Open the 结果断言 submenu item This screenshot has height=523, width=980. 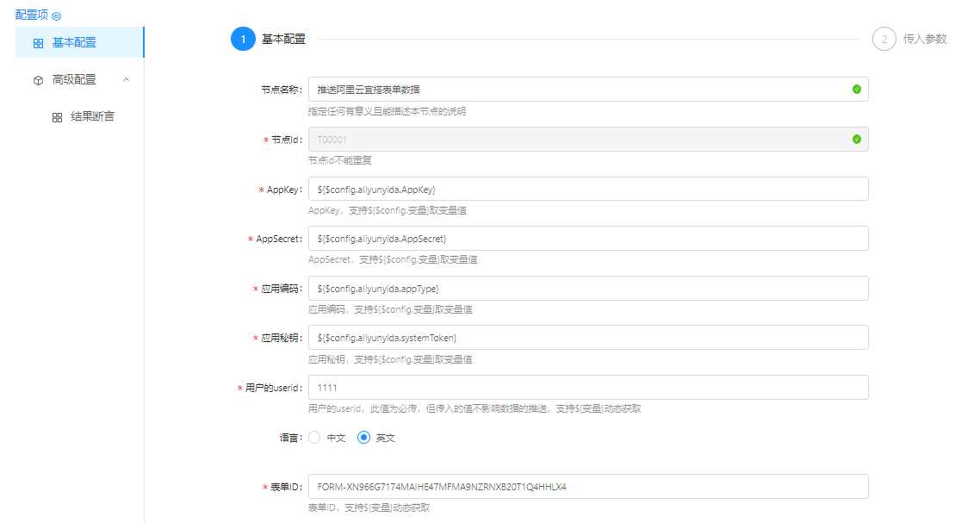(92, 117)
